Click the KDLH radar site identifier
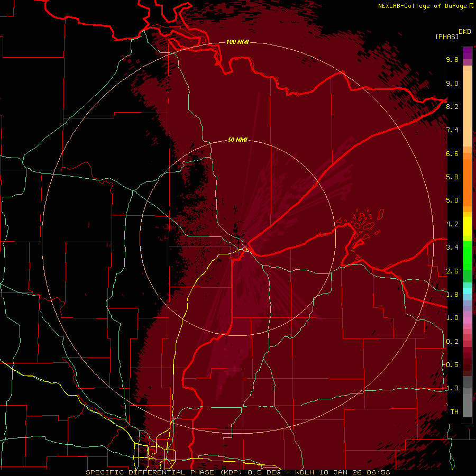This screenshot has width=476, height=476. pyautogui.click(x=305, y=472)
